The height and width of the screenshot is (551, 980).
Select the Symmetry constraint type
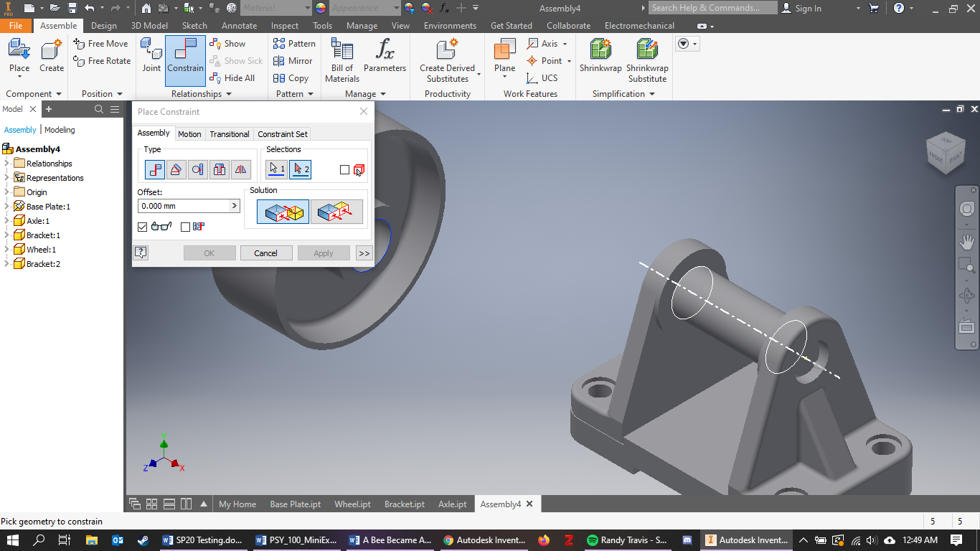(x=241, y=169)
